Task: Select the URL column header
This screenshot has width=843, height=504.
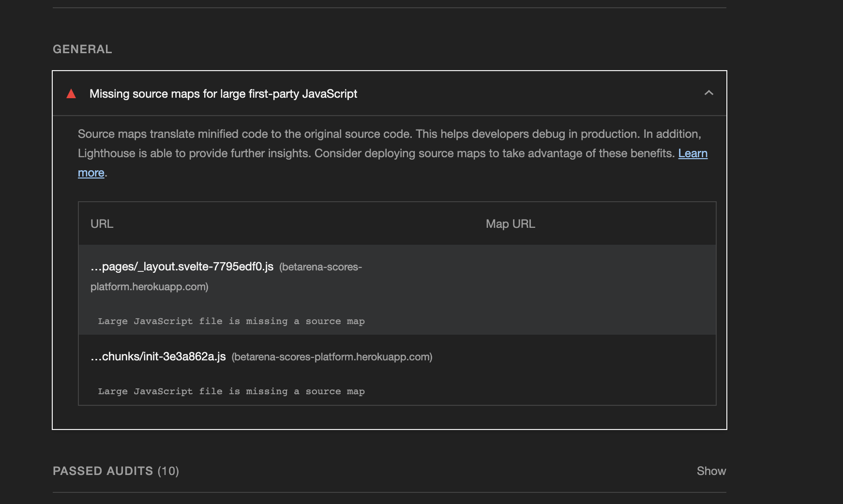Action: coord(102,223)
